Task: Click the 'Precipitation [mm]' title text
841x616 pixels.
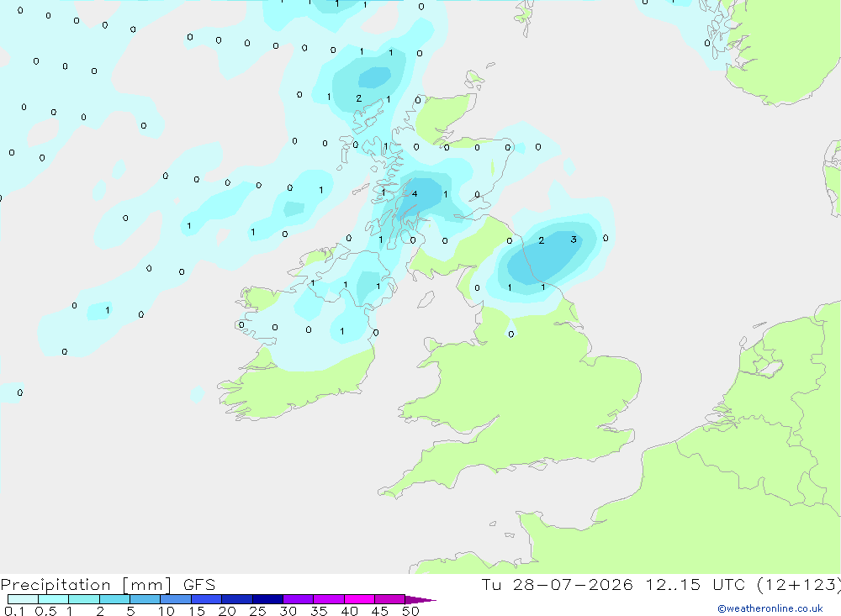Action: [87, 585]
